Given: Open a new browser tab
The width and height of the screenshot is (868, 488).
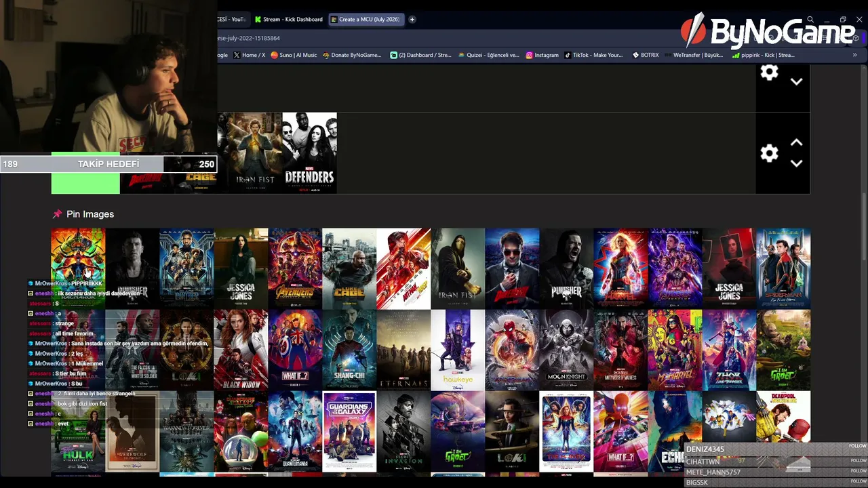Looking at the screenshot, I should 412,19.
